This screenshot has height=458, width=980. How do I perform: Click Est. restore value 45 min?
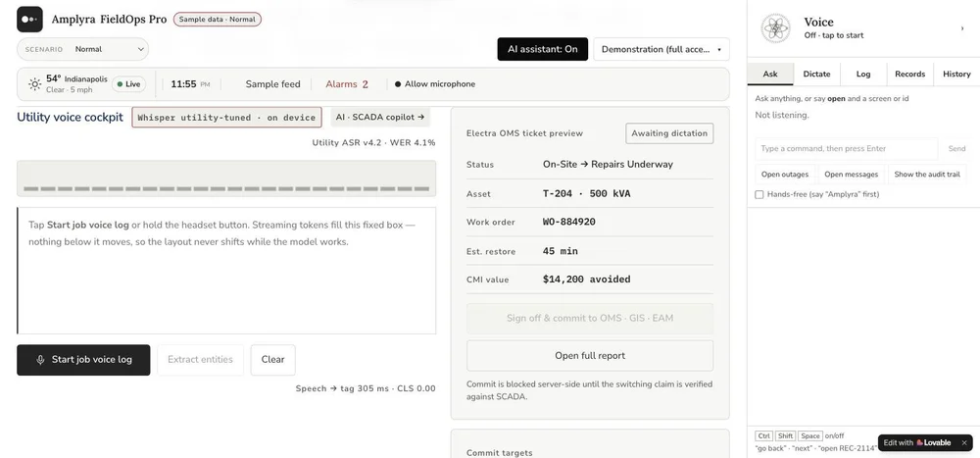click(x=560, y=251)
